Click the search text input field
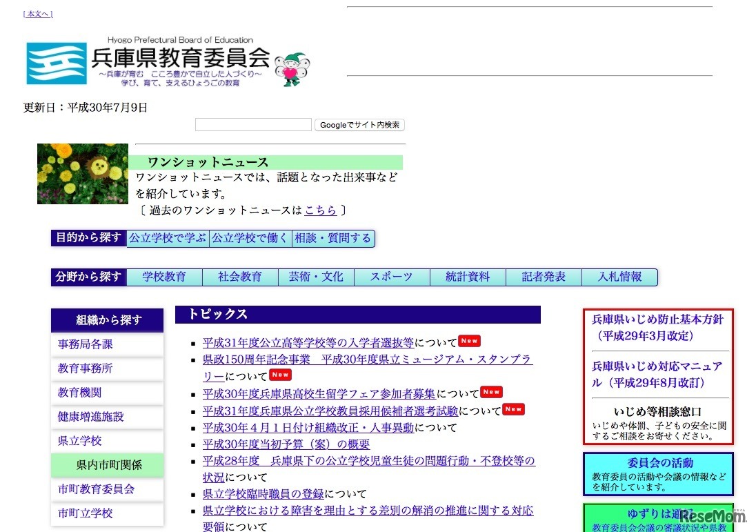756x532 pixels. click(x=253, y=125)
